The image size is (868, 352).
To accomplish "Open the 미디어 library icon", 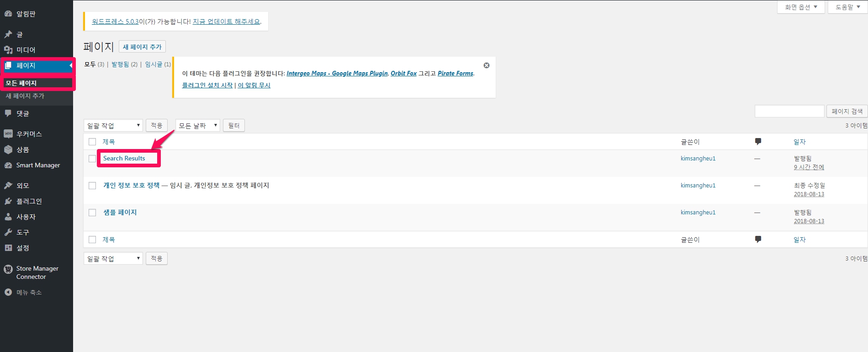I will pyautogui.click(x=8, y=50).
